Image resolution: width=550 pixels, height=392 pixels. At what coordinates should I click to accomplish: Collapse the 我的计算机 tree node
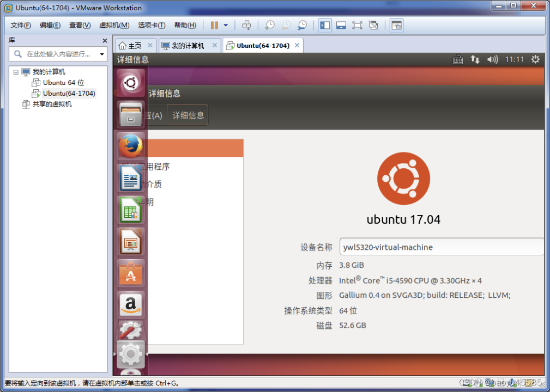[16, 72]
